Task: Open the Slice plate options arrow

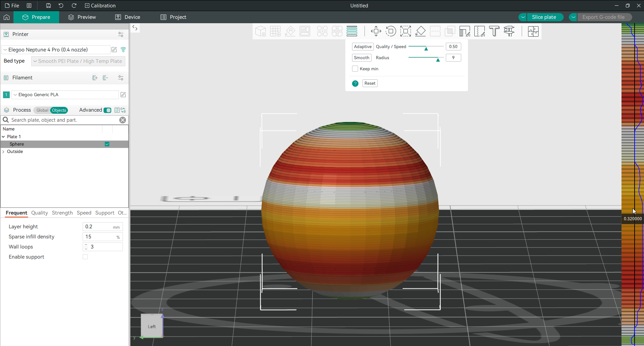Action: coord(523,17)
